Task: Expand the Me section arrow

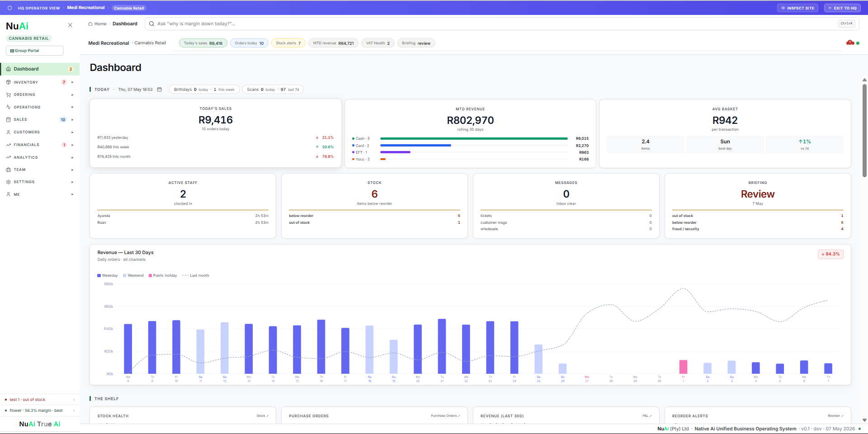Action: click(x=72, y=194)
